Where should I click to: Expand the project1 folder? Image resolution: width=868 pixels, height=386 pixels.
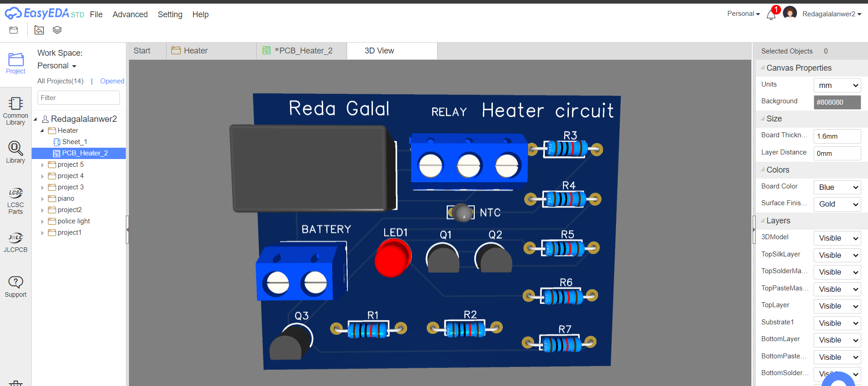click(43, 233)
